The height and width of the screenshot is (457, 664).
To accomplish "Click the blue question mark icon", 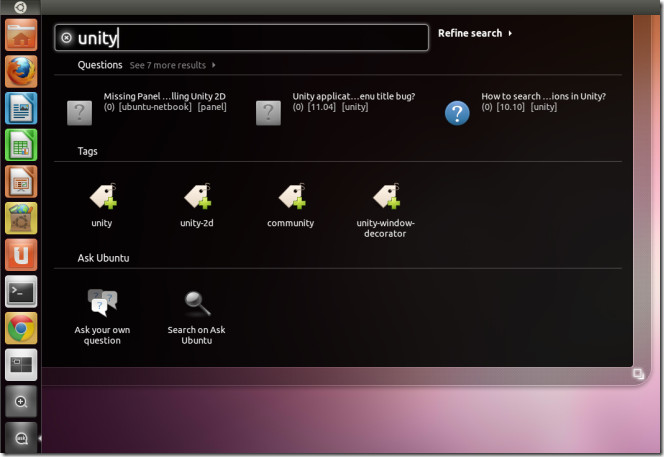I will pyautogui.click(x=457, y=113).
